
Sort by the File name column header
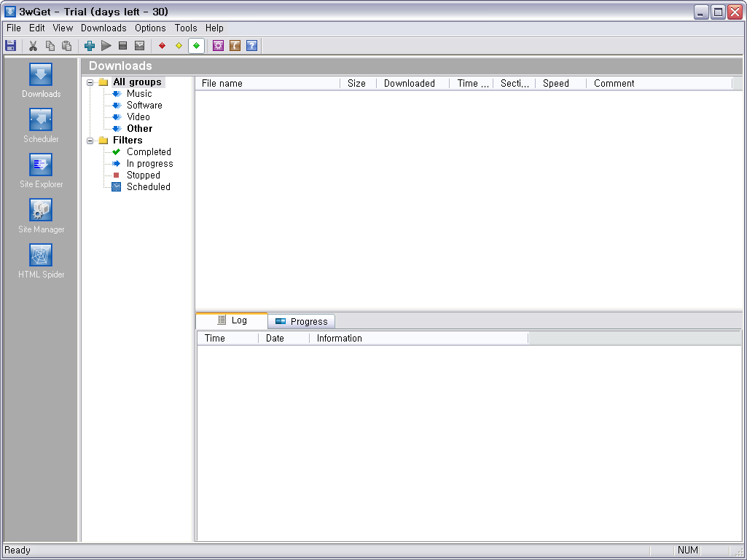pyautogui.click(x=267, y=83)
